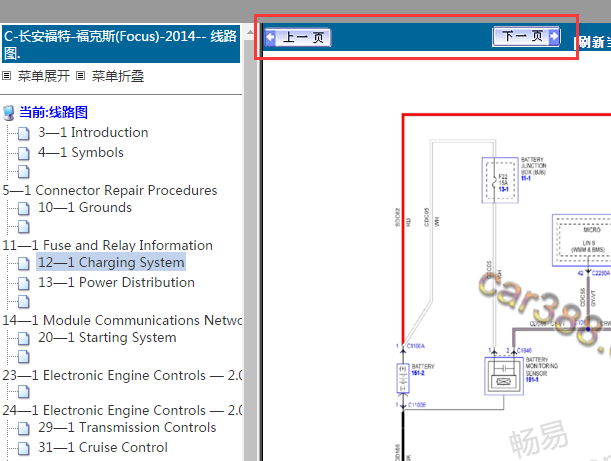The width and height of the screenshot is (611, 461).
Task: Click left arrow icon on 上一页 button
Action: tap(270, 38)
